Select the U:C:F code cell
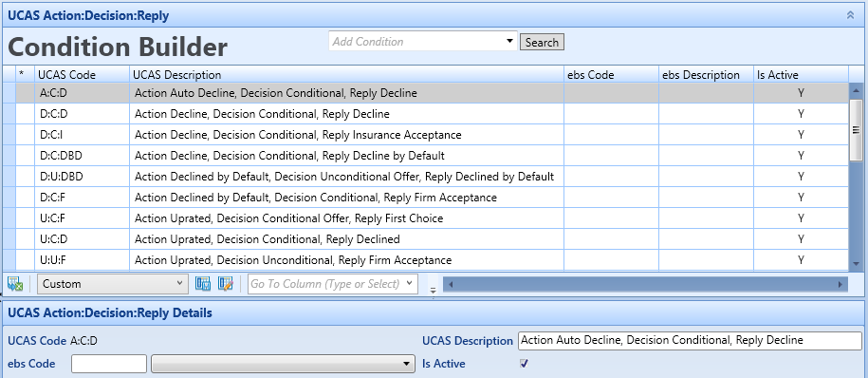This screenshot has height=378, width=868. (82, 218)
